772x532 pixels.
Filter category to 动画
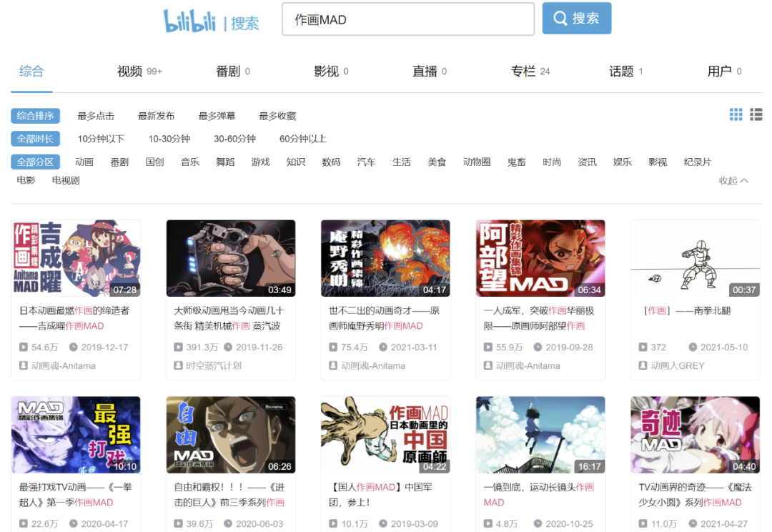84,162
